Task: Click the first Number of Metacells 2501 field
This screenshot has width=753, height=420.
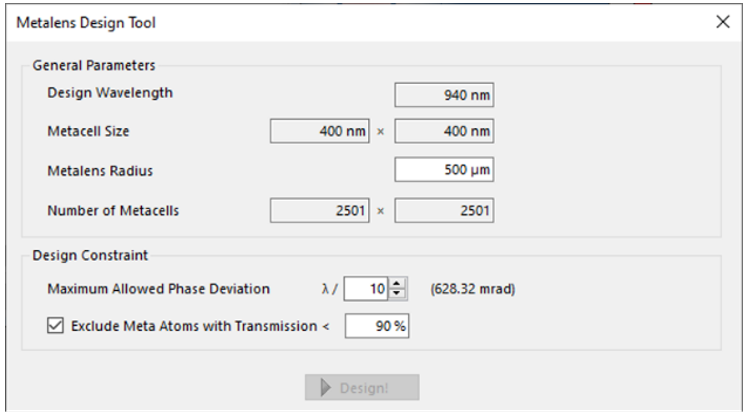Action: point(320,210)
